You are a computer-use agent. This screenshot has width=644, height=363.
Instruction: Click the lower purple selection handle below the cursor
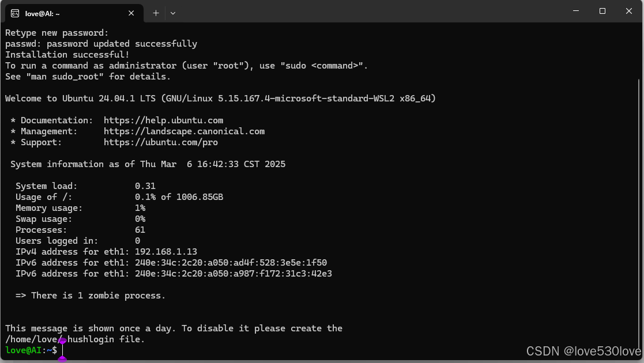[x=62, y=360]
